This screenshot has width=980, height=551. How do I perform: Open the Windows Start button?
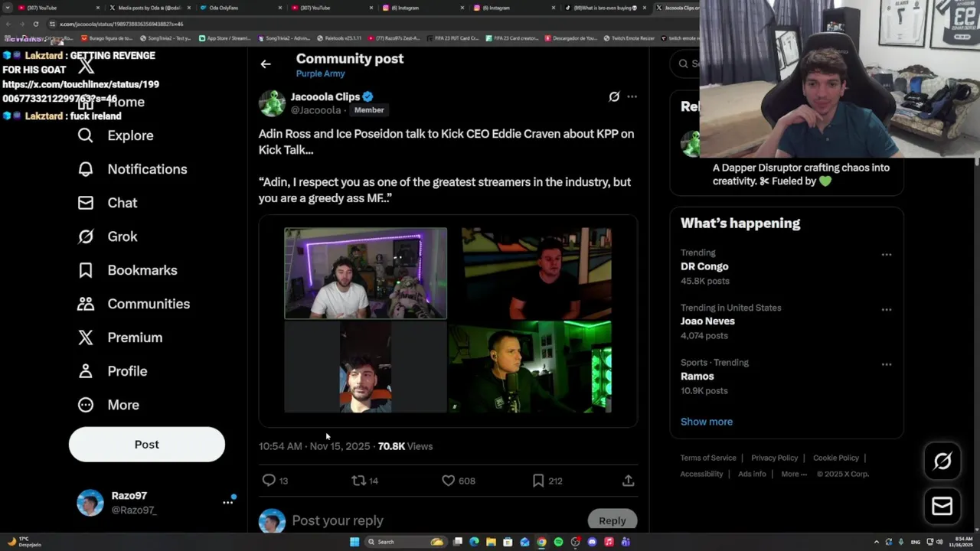coord(354,542)
